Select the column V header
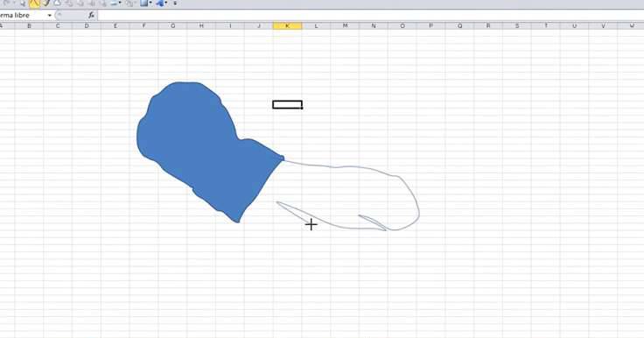This screenshot has width=644, height=338. coord(604,26)
